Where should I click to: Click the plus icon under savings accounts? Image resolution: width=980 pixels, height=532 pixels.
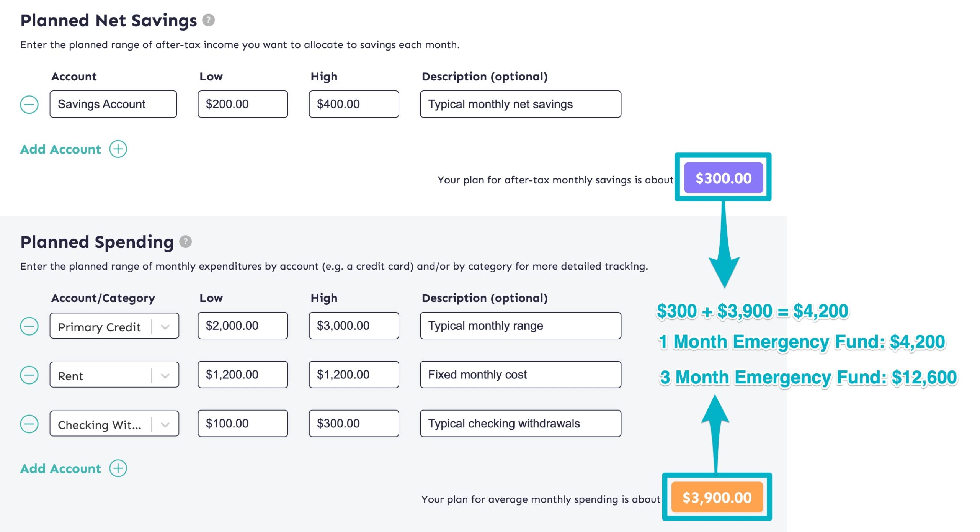[x=118, y=149]
